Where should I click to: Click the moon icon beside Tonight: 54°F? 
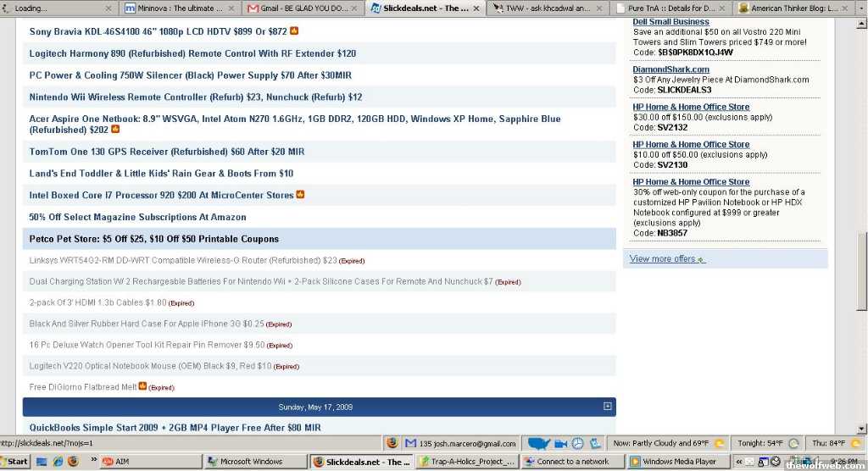click(x=793, y=443)
